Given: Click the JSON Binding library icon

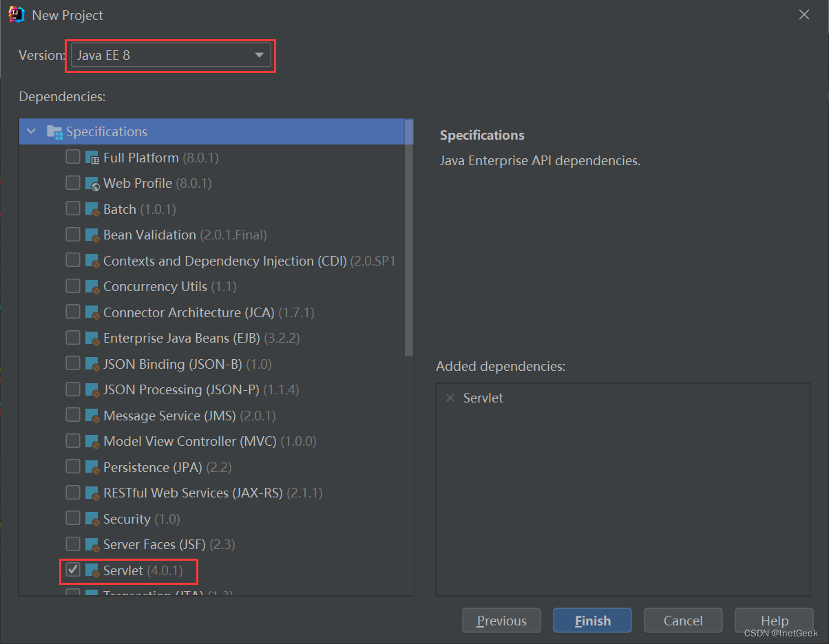Looking at the screenshot, I should click(93, 365).
